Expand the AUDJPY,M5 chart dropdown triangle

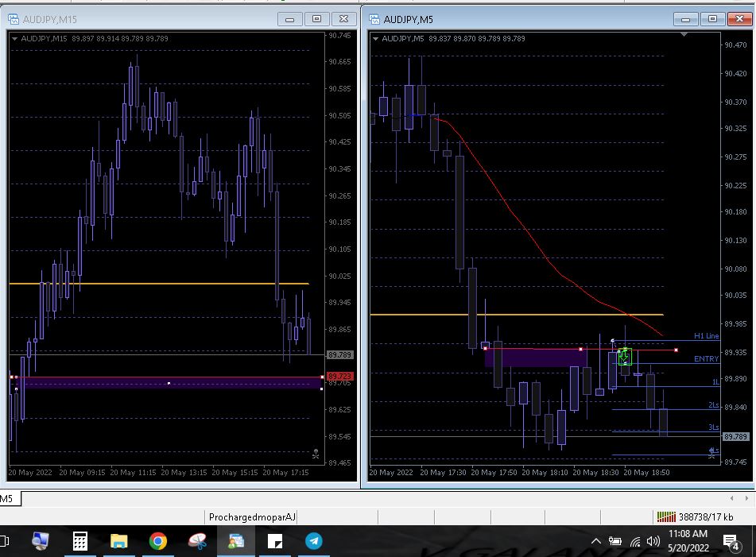(375, 38)
